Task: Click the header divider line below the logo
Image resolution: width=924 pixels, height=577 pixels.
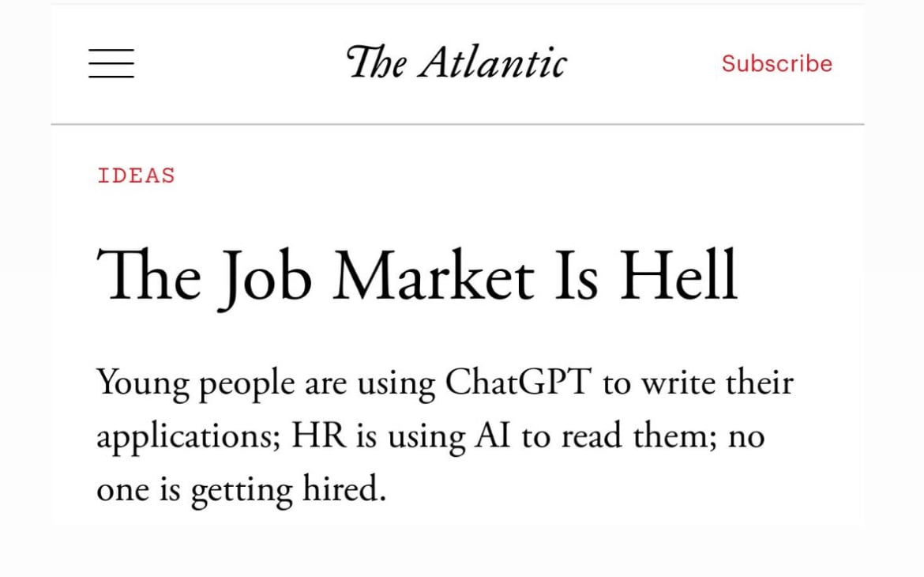Action: 458,124
